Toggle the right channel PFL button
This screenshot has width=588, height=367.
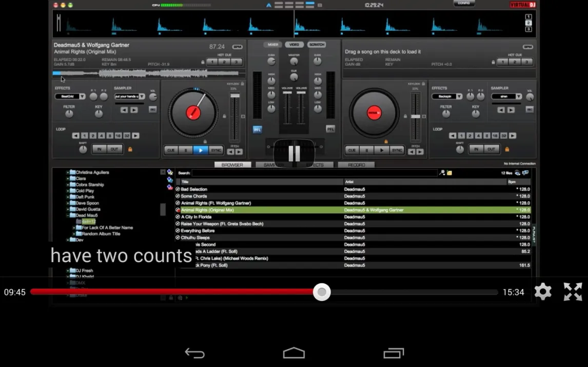pos(330,129)
